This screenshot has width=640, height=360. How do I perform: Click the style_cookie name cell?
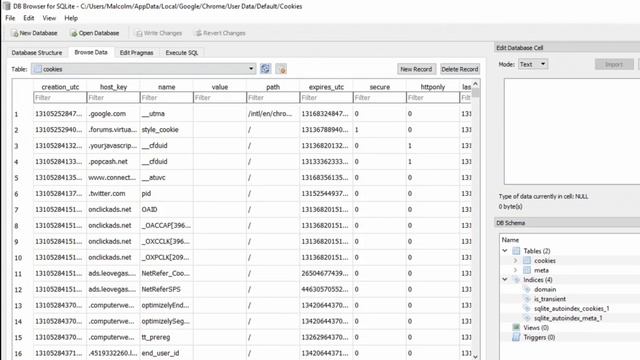tap(167, 130)
